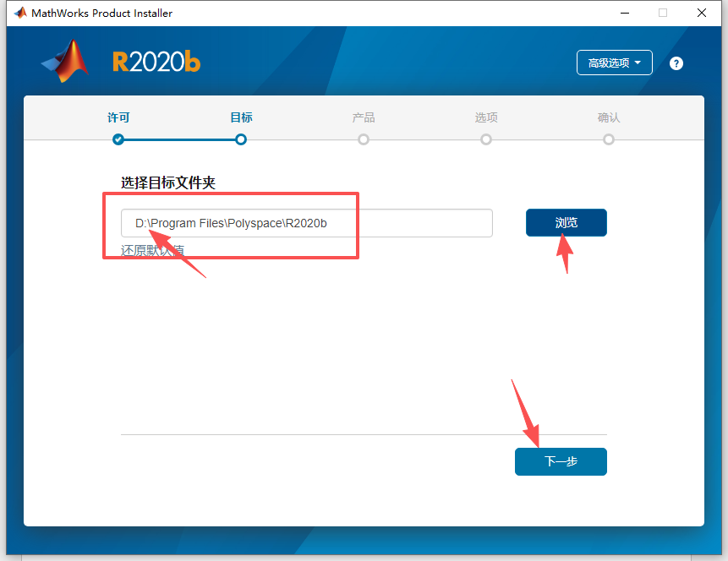The image size is (728, 561).
Task: Click the 浏览 button to browse folders
Action: click(566, 222)
